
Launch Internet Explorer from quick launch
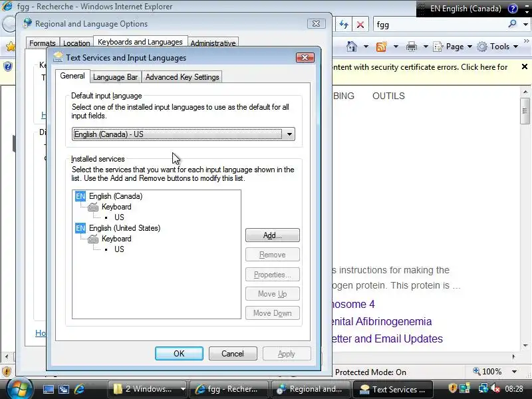pyautogui.click(x=79, y=389)
